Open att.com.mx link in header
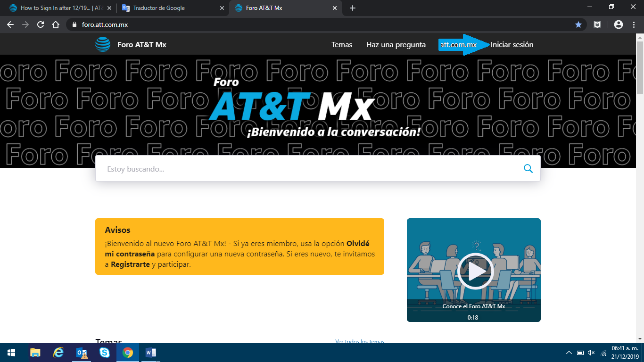644x362 pixels. coord(458,45)
